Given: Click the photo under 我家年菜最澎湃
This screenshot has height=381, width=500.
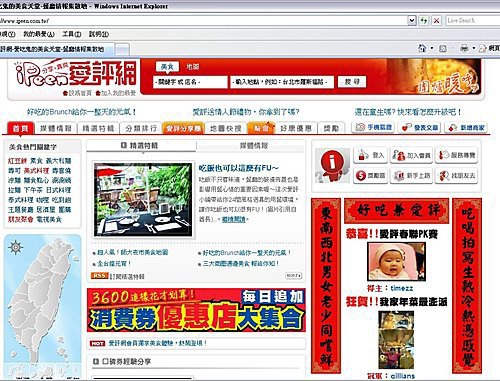Looking at the screenshot, I should [396, 340].
